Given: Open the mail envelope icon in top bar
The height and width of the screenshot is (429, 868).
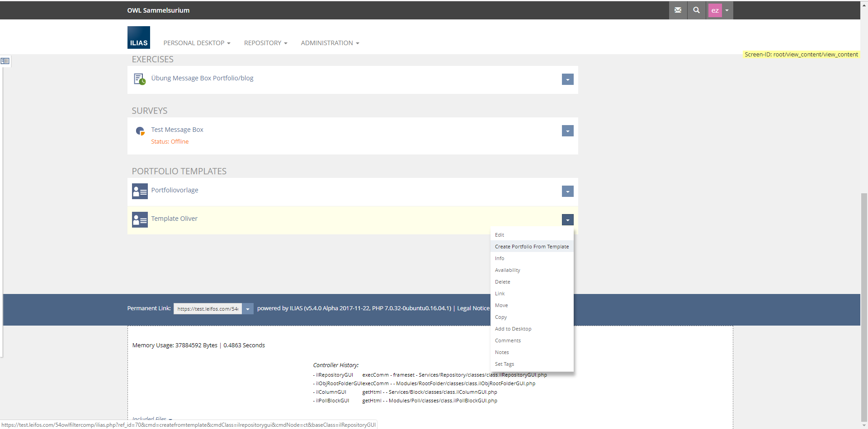Looking at the screenshot, I should click(x=678, y=10).
